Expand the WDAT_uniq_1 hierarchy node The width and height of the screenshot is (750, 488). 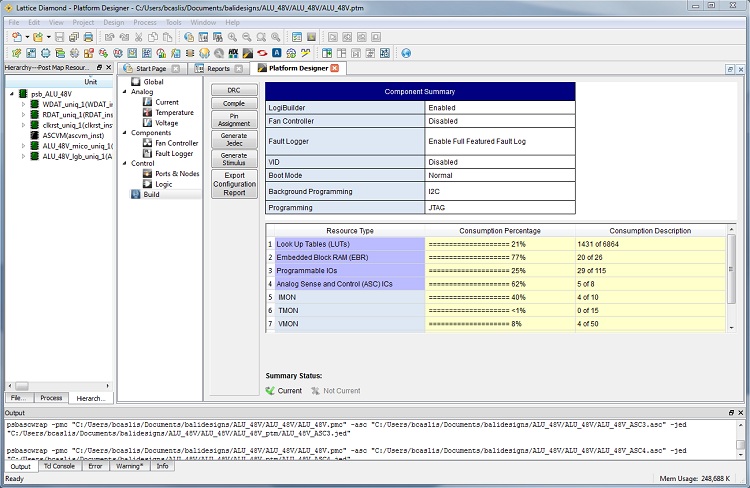pos(23,104)
